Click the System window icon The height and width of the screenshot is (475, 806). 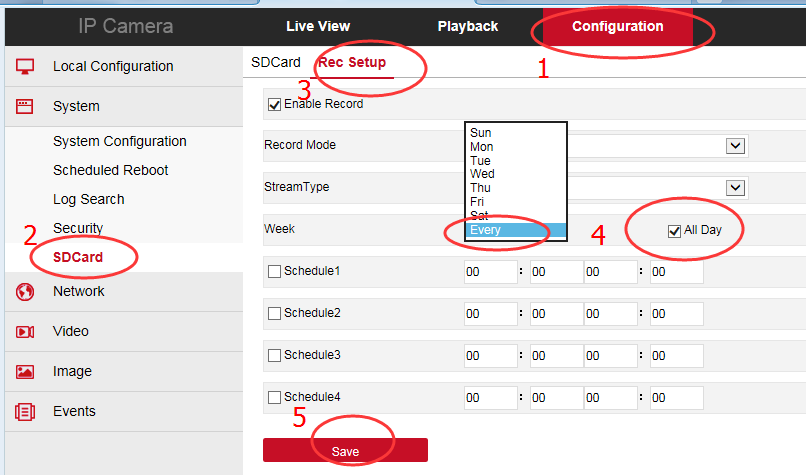[x=25, y=106]
